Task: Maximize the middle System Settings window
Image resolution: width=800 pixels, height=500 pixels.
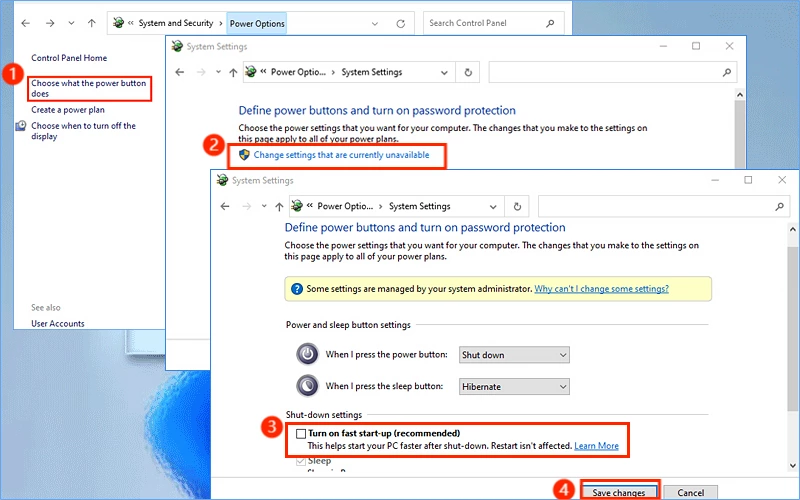Action: click(696, 46)
